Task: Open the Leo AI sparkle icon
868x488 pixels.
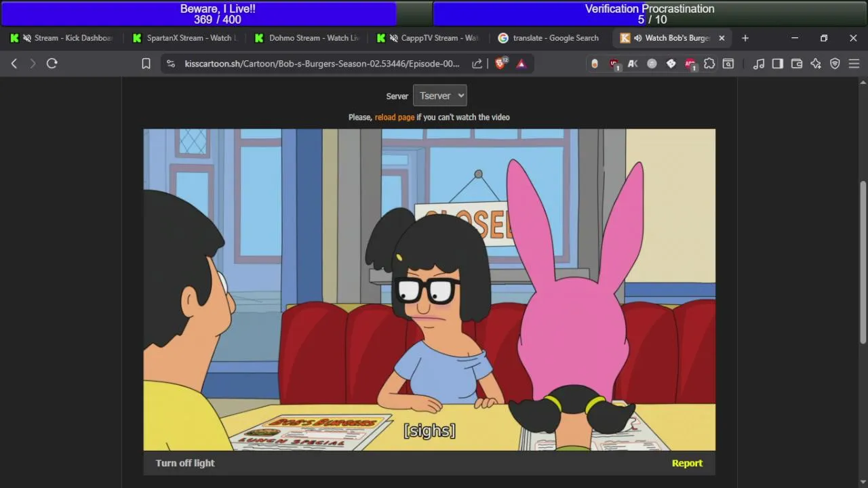Action: [816, 64]
